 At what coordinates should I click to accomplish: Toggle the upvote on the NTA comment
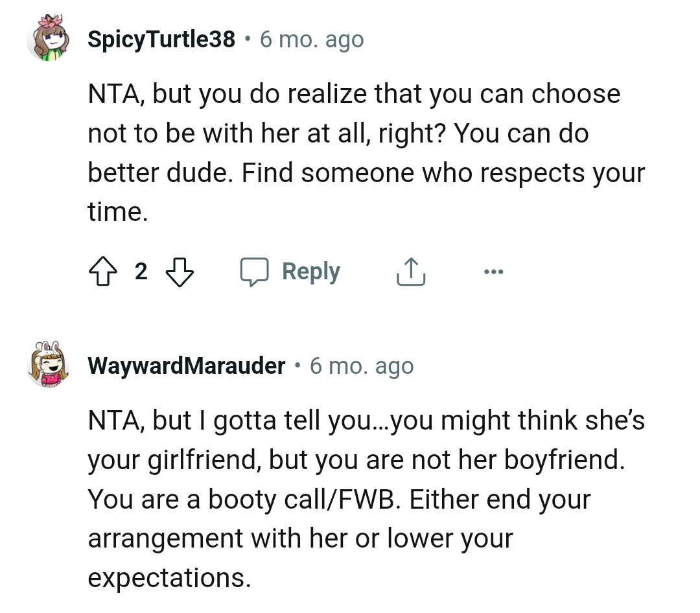coord(104,271)
